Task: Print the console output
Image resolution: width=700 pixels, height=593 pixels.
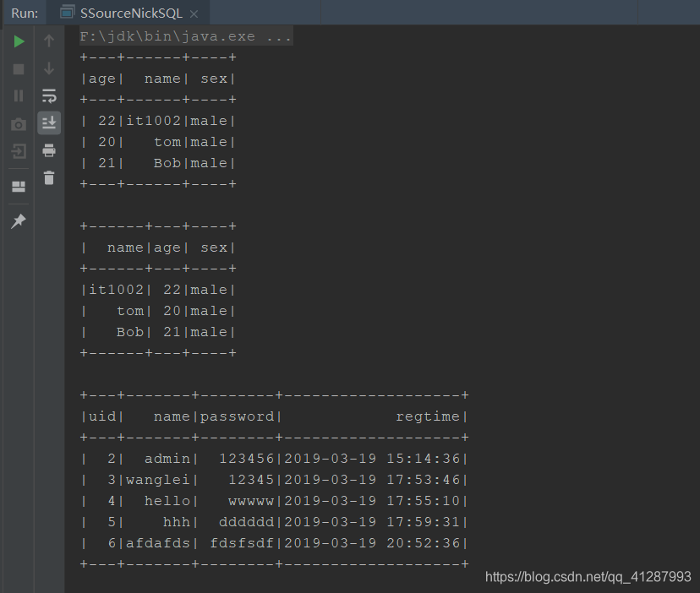Action: (x=48, y=152)
